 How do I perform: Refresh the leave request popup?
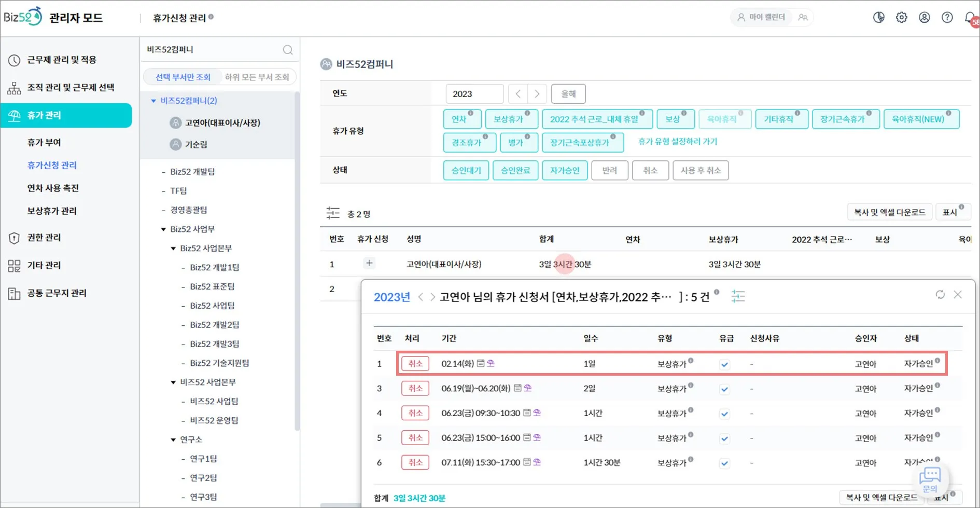click(940, 295)
